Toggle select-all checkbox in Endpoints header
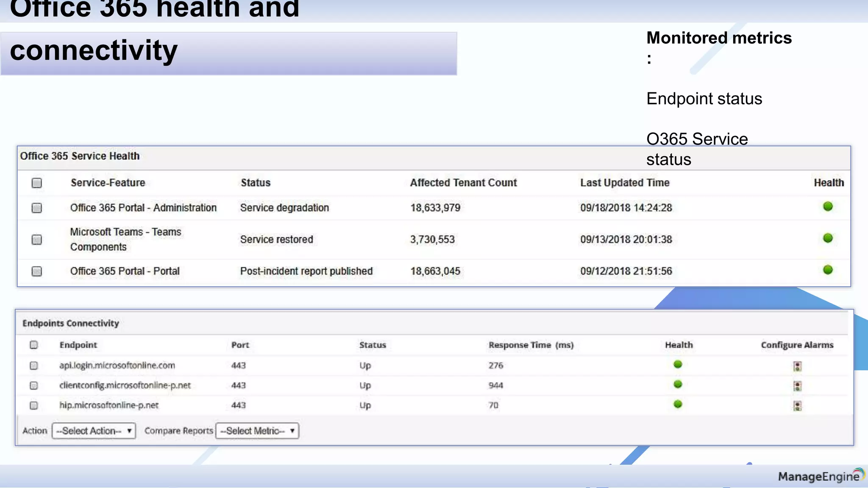The width and height of the screenshot is (868, 488). [x=34, y=345]
